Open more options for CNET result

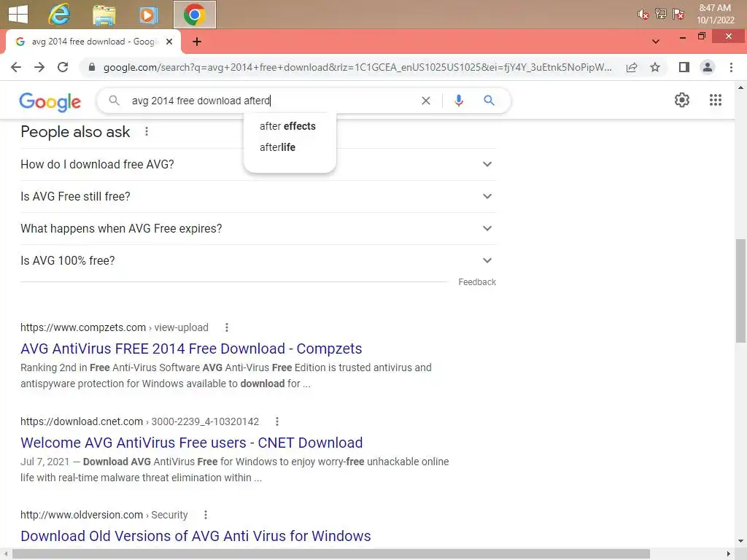point(276,421)
